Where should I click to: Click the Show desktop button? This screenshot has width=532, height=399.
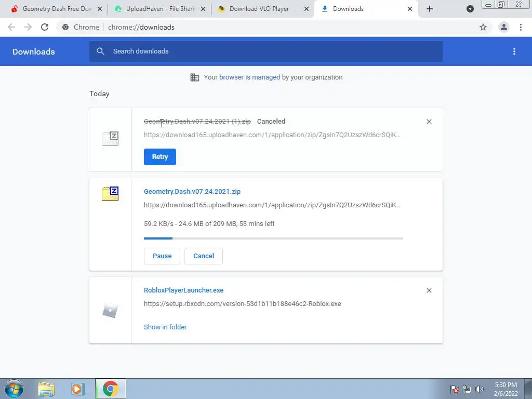point(528,389)
